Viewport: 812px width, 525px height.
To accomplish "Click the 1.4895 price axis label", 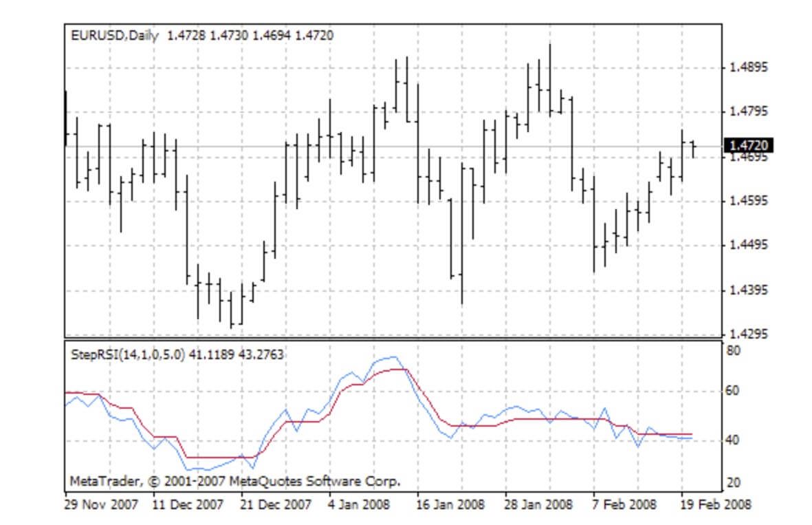I will point(748,67).
